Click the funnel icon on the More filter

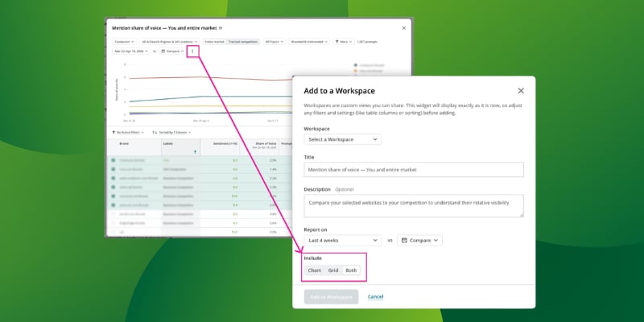[336, 42]
